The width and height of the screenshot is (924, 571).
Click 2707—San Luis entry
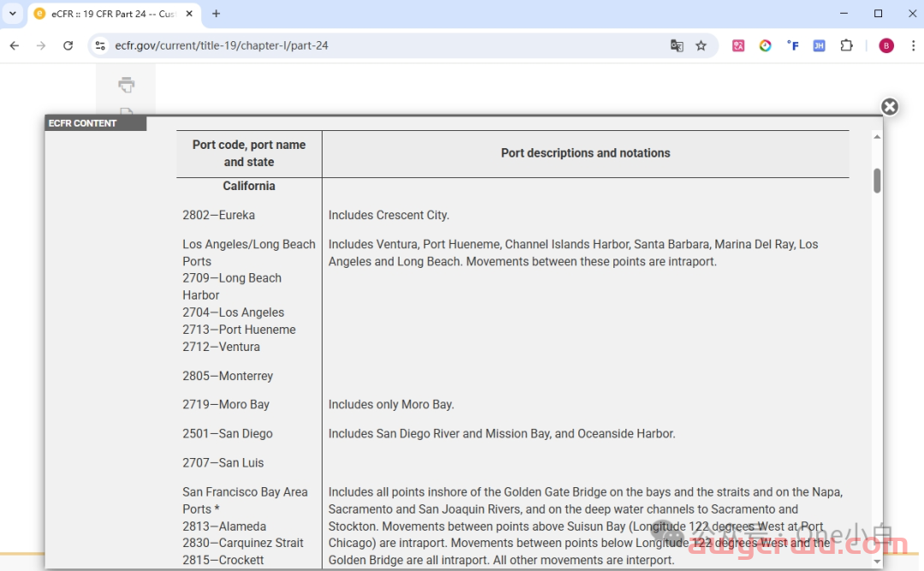222,462
